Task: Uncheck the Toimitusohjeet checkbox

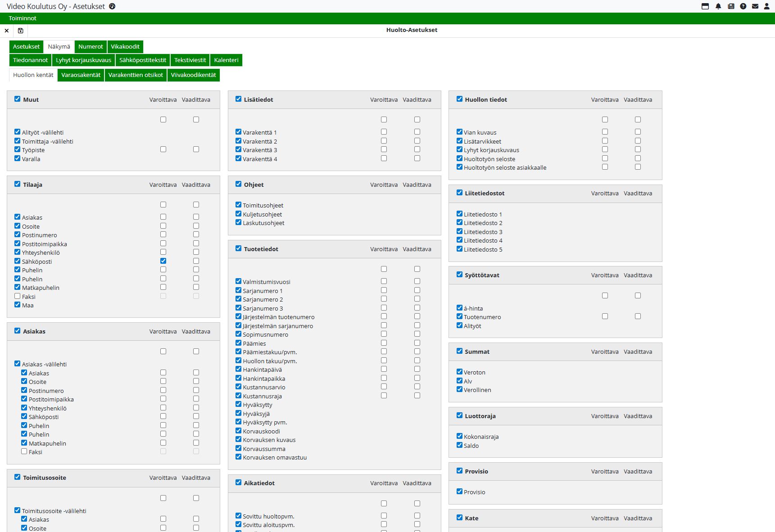Action: click(x=238, y=205)
